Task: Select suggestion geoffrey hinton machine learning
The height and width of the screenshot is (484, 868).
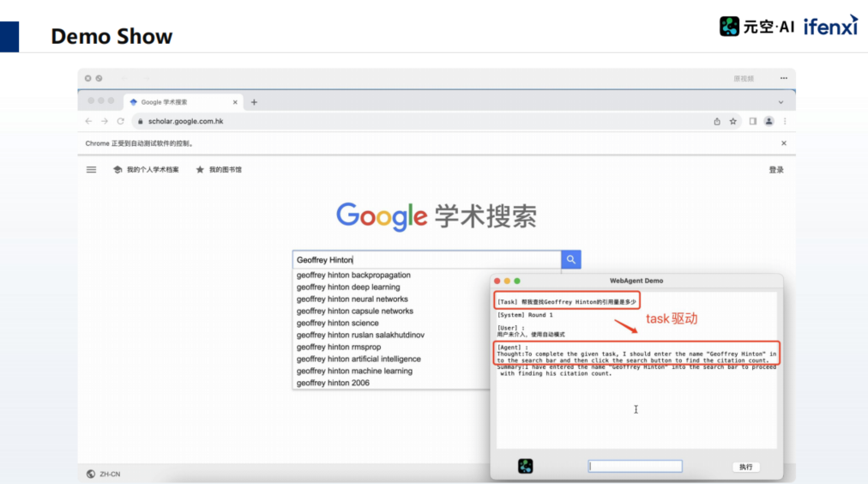Action: [354, 371]
